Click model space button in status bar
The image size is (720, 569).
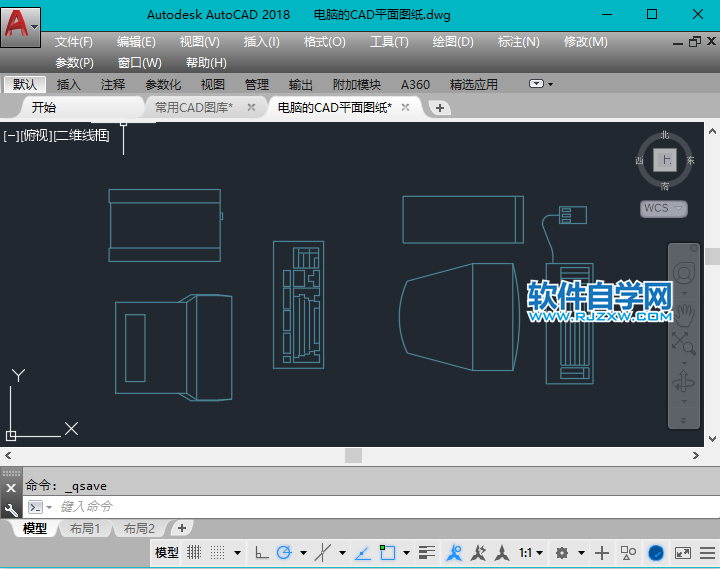coord(167,552)
